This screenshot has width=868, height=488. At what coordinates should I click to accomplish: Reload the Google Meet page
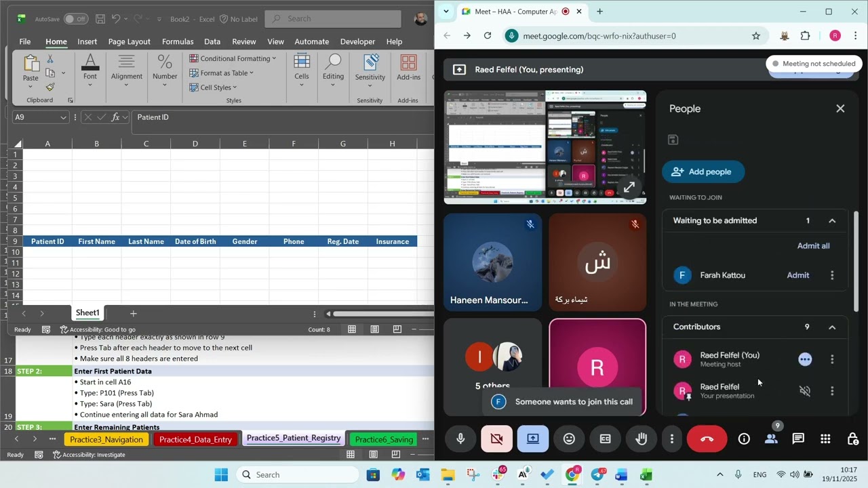point(487,36)
